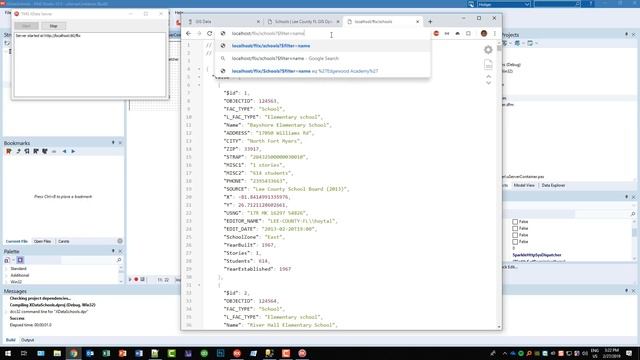Collapse the JSON node on line 4
This screenshot has width=640, height=360.
[x=199, y=69]
